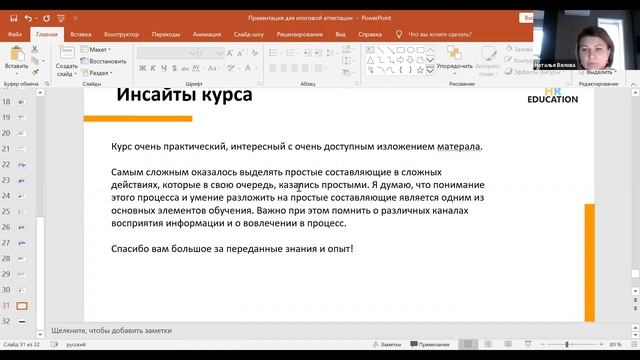
Task: Select the right arrow shape in the gallery
Action: pyautogui.click(x=400, y=60)
